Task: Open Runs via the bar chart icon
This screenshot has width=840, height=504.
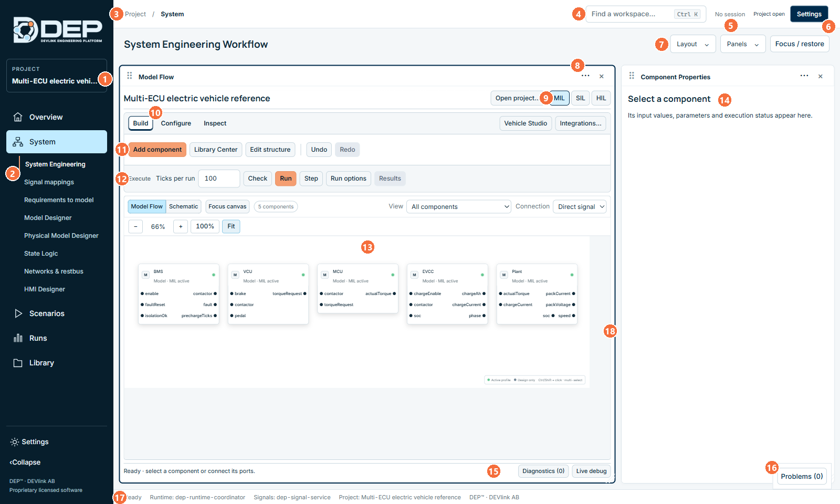Action: (18, 338)
